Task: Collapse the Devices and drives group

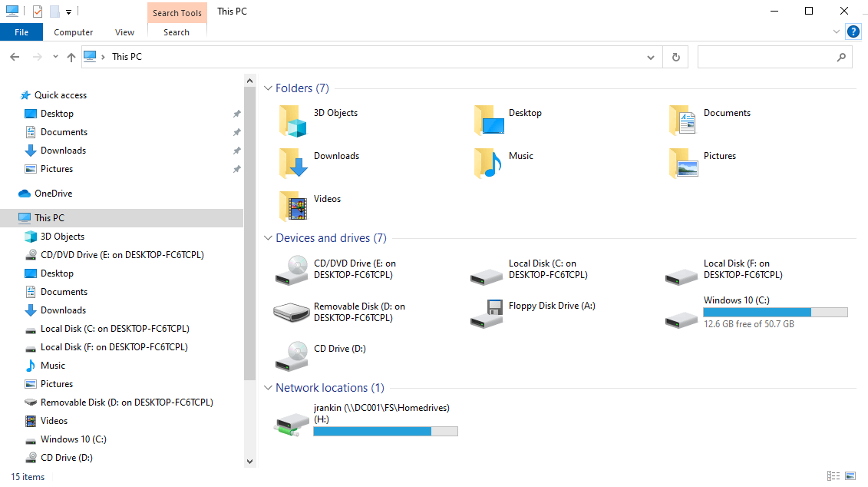Action: tap(268, 238)
